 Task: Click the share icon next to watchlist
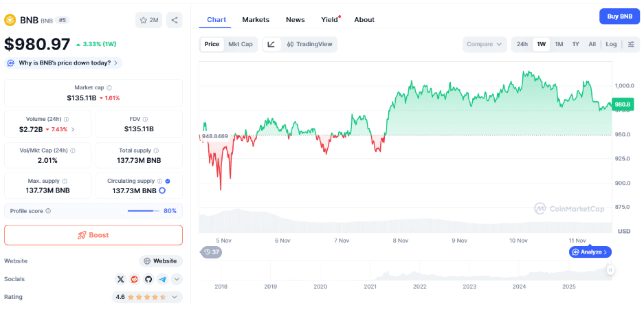tap(175, 20)
